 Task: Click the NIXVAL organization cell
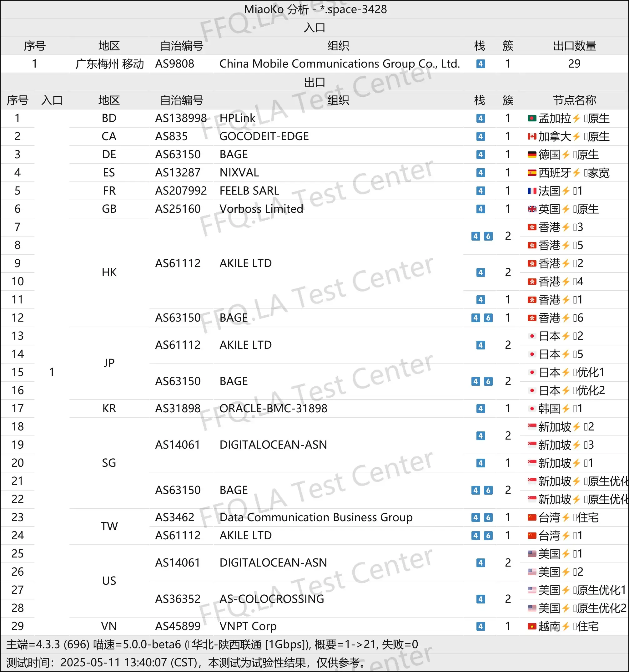pos(239,173)
